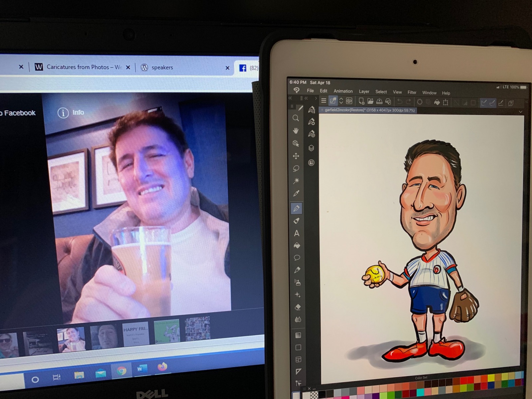Open the hamburger menu in the command bar
Image resolution: width=532 pixels, height=399 pixels.
[324, 101]
